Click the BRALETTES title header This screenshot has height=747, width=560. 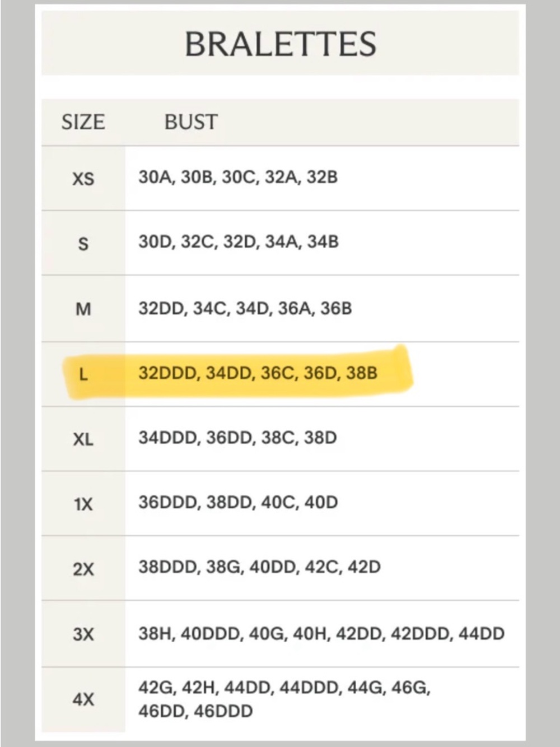click(x=280, y=44)
